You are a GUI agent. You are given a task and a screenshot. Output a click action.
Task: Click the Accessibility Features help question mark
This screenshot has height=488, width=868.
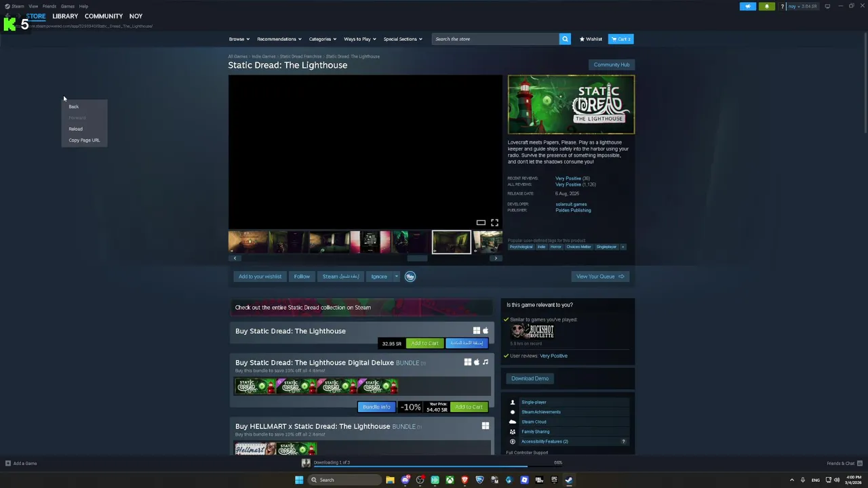(x=623, y=441)
